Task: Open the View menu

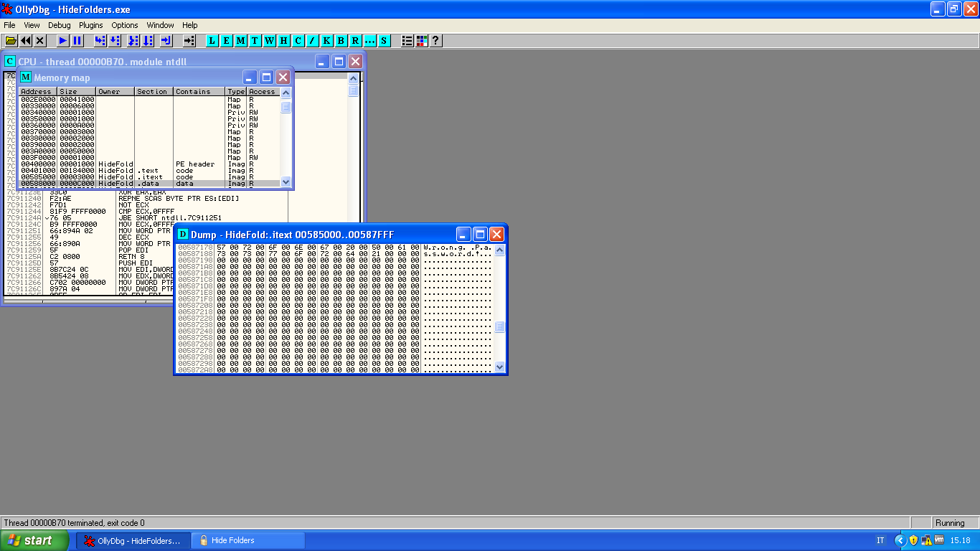Action: (x=32, y=25)
